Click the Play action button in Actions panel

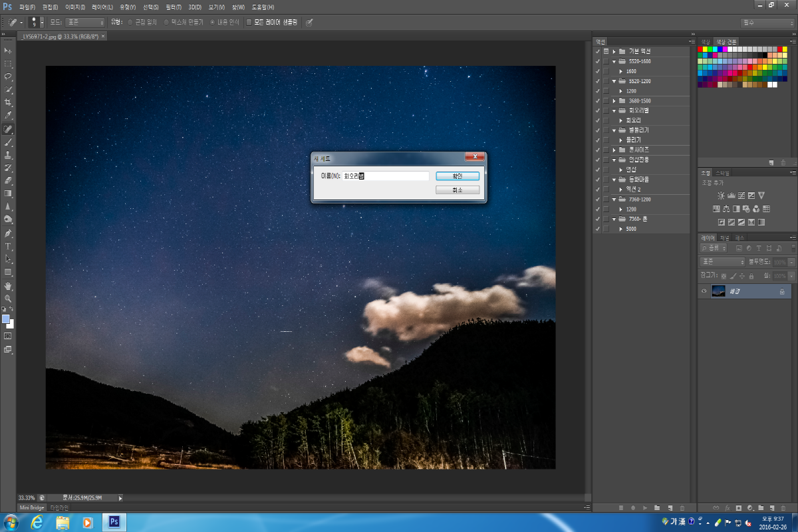pyautogui.click(x=644, y=507)
